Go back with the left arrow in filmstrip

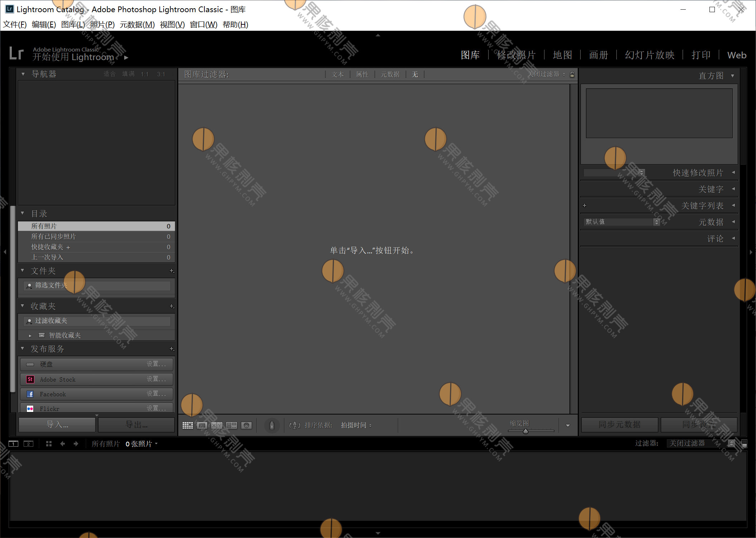point(63,444)
